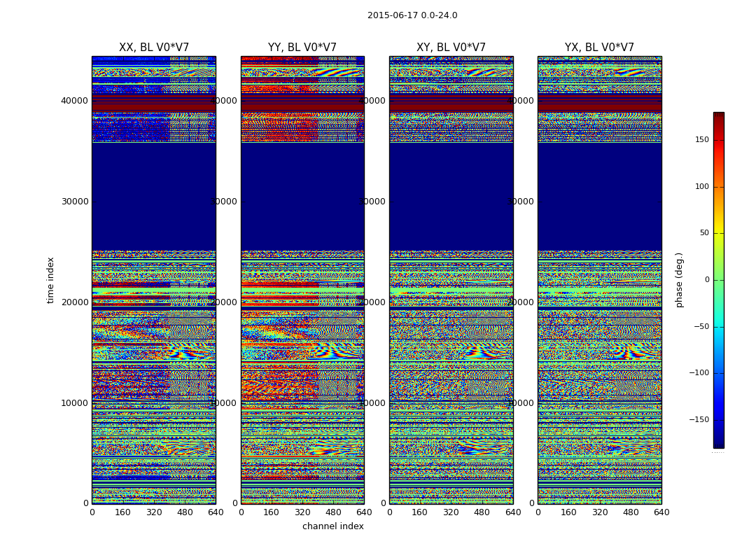
Task: Select the 'YX, BL V0*V7' subplot title
Action: 599,48
